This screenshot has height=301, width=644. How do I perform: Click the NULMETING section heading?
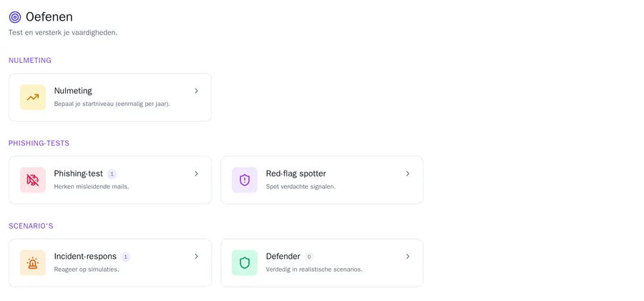[30, 60]
